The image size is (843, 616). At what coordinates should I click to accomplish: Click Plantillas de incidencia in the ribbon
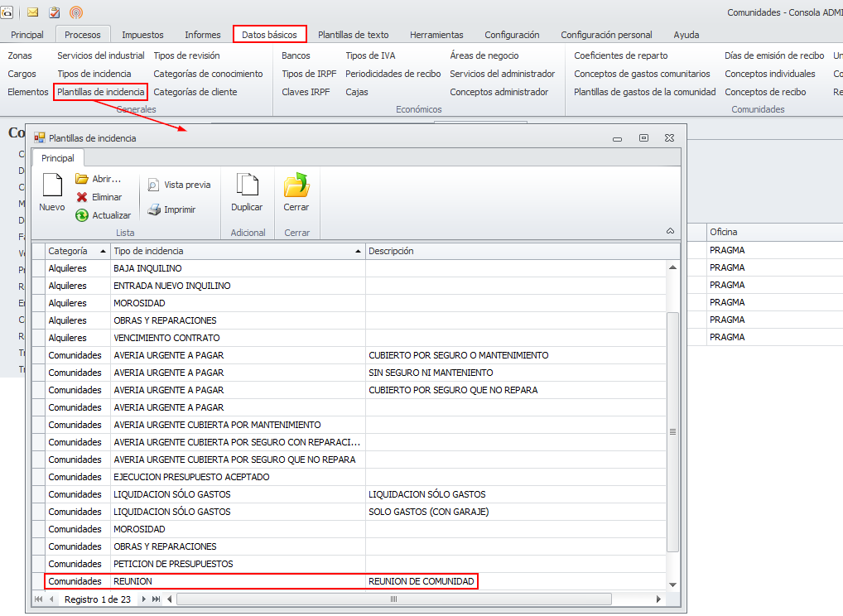click(x=101, y=92)
